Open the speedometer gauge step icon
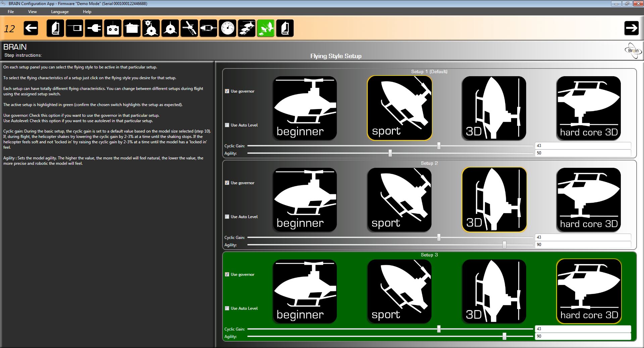The height and width of the screenshot is (348, 644). pos(228,28)
